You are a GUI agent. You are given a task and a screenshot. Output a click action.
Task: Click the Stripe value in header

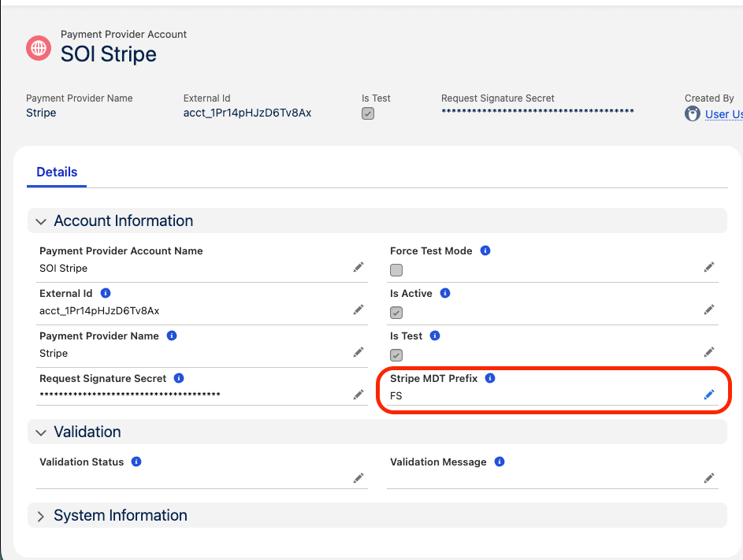[x=41, y=113]
